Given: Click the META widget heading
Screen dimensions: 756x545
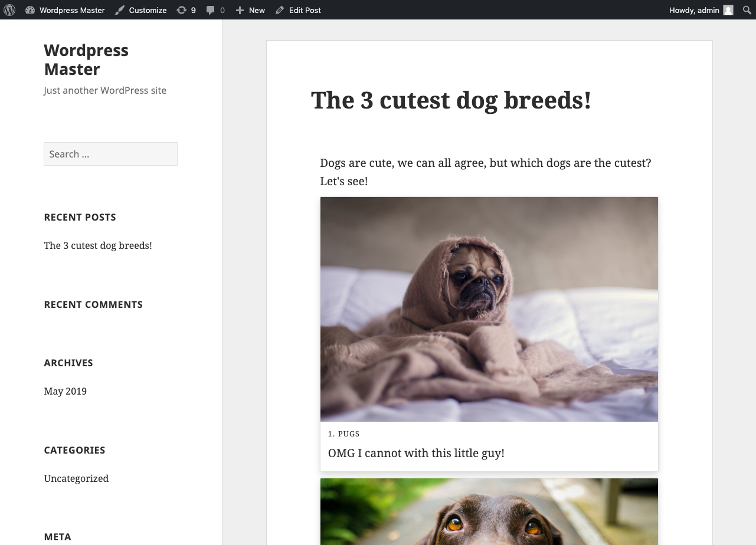Looking at the screenshot, I should click(x=57, y=537).
